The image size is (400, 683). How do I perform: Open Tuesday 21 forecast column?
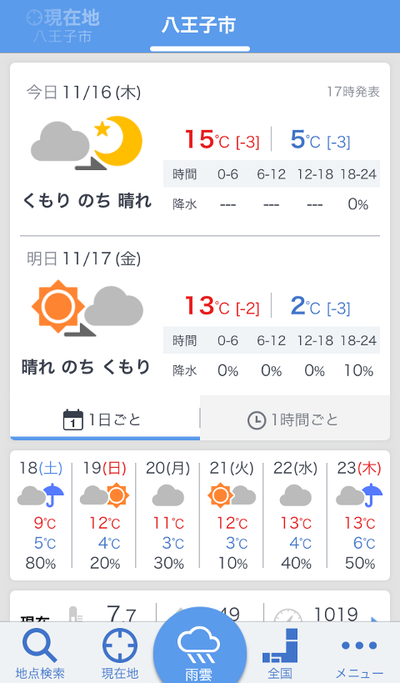click(231, 515)
